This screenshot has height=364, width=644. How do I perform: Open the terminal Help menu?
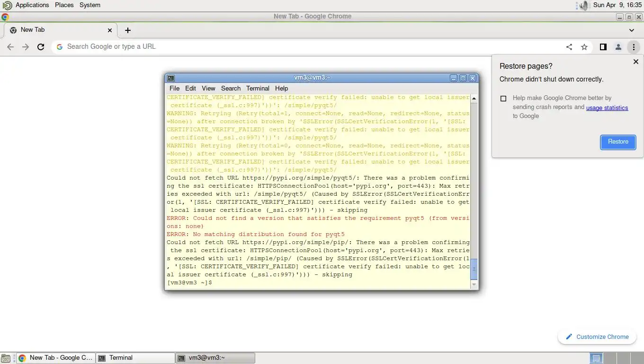[x=281, y=88]
